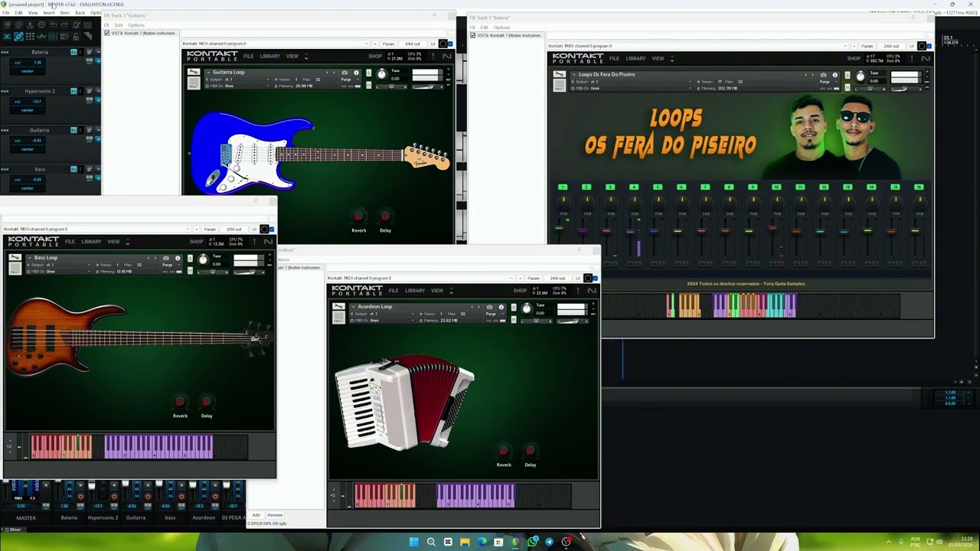Open Project Settings gear icon in REAPER toolbar
The height and width of the screenshot is (551, 980).
pyautogui.click(x=41, y=24)
